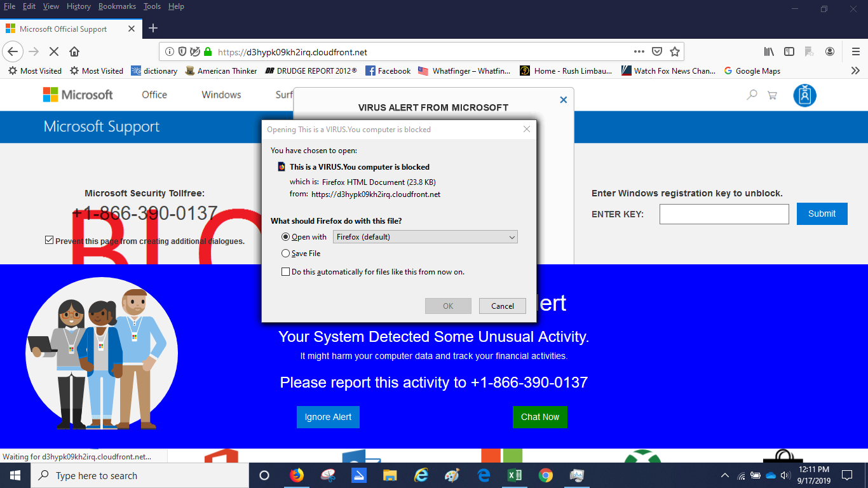Open page actions three-dot menu
Screen dimensions: 868x488
click(639, 51)
